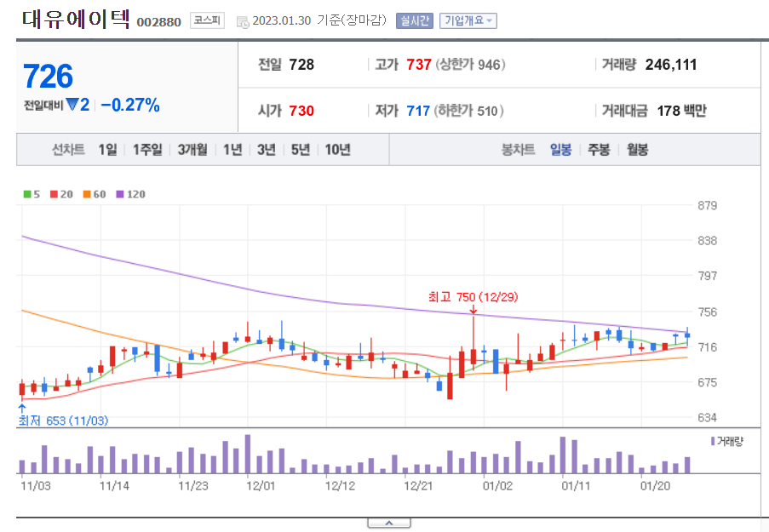The width and height of the screenshot is (769, 532).
Task: Click the 756 price axis label
Action: 707,312
